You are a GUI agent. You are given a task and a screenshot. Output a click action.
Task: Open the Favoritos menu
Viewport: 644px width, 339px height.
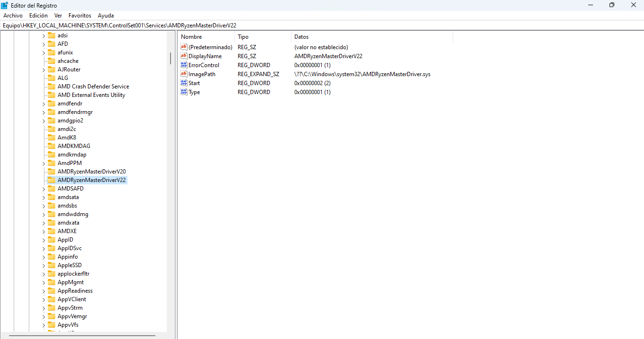[80, 16]
